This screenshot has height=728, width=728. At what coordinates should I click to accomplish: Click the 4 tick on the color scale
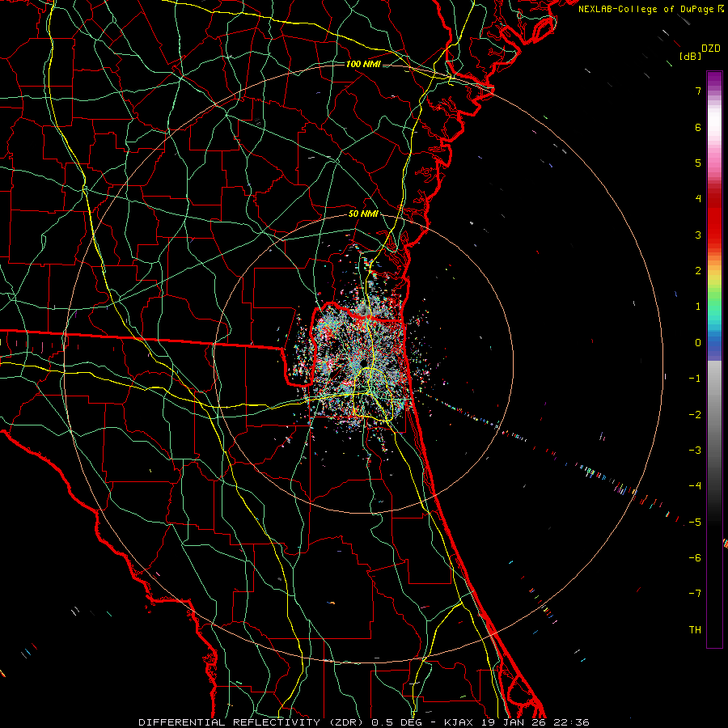tap(698, 199)
